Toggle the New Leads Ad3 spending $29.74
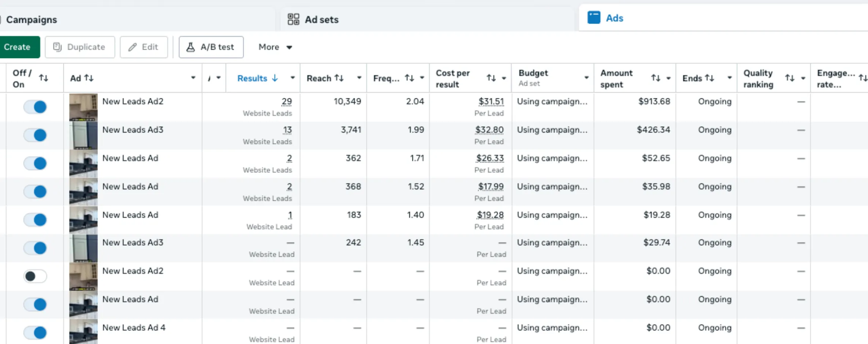The image size is (868, 344). tap(35, 248)
